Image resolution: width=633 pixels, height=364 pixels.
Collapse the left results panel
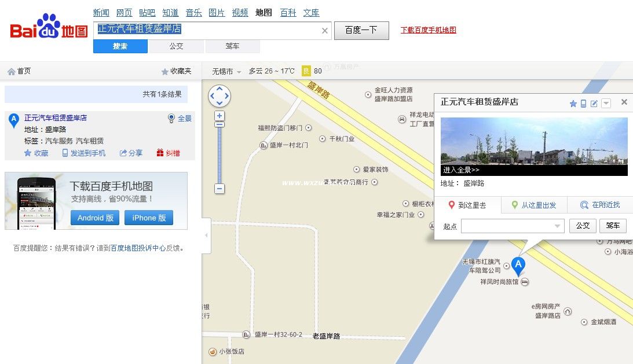click(206, 236)
